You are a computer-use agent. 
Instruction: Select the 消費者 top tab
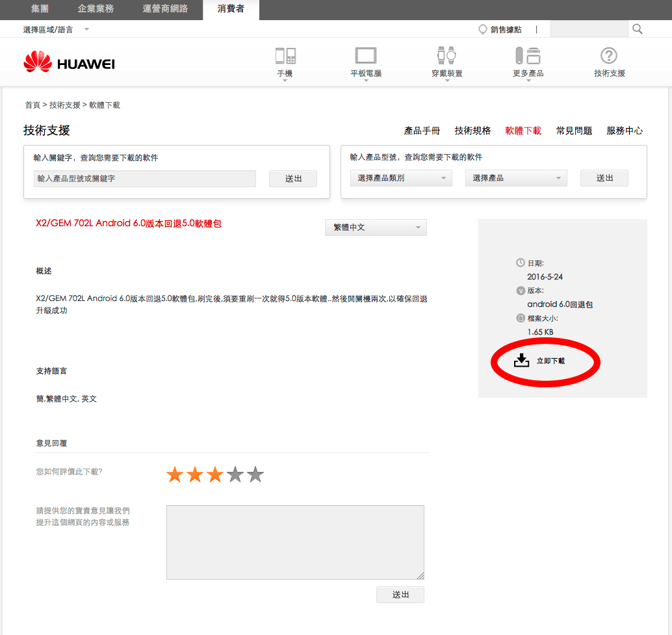231,9
